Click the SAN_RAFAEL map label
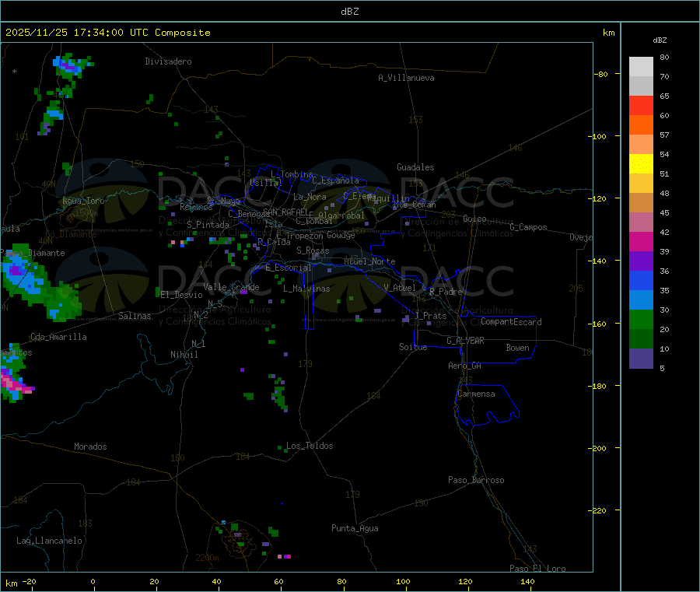This screenshot has height=592, width=700. click(x=285, y=212)
